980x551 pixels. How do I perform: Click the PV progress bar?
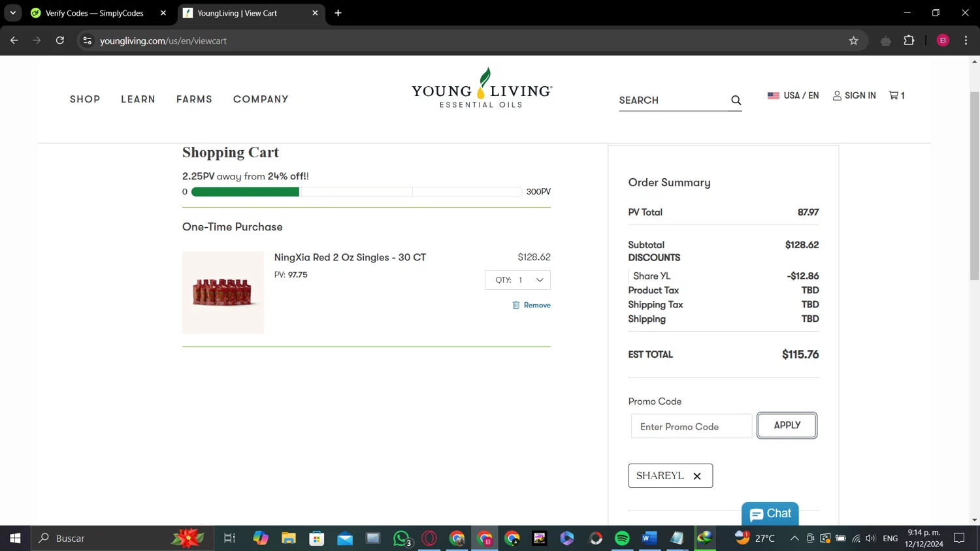pyautogui.click(x=356, y=192)
